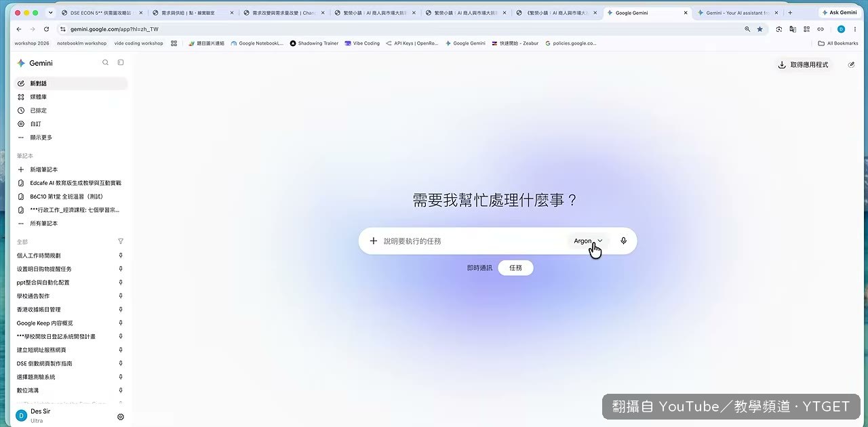Click the plus attach icon in the prompt box

(373, 241)
